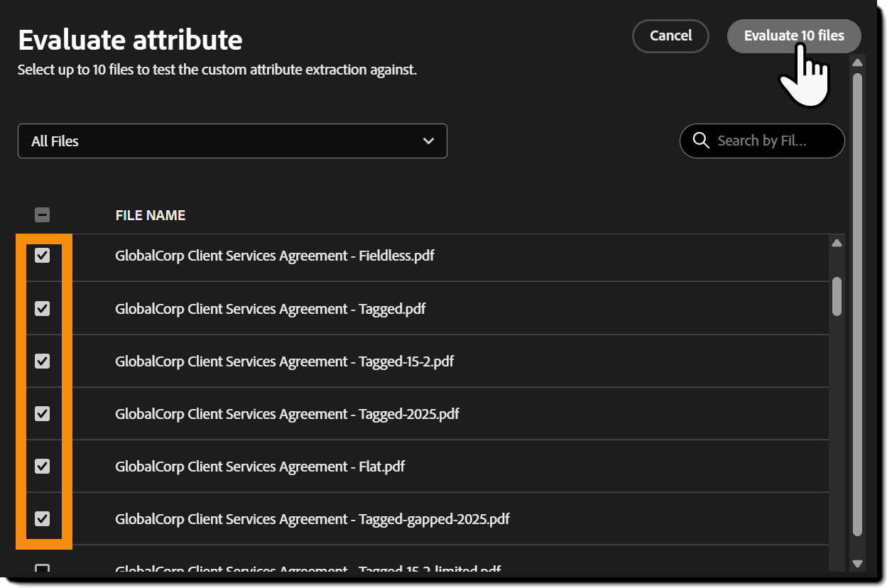
Task: Select the row for Fieldless.pdf
Action: pos(275,255)
